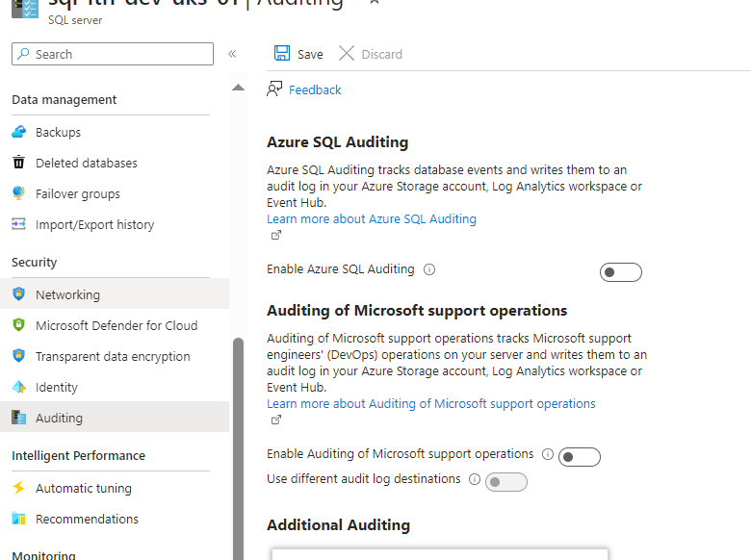Click the Networking shield icon
The width and height of the screenshot is (751, 560).
(18, 293)
